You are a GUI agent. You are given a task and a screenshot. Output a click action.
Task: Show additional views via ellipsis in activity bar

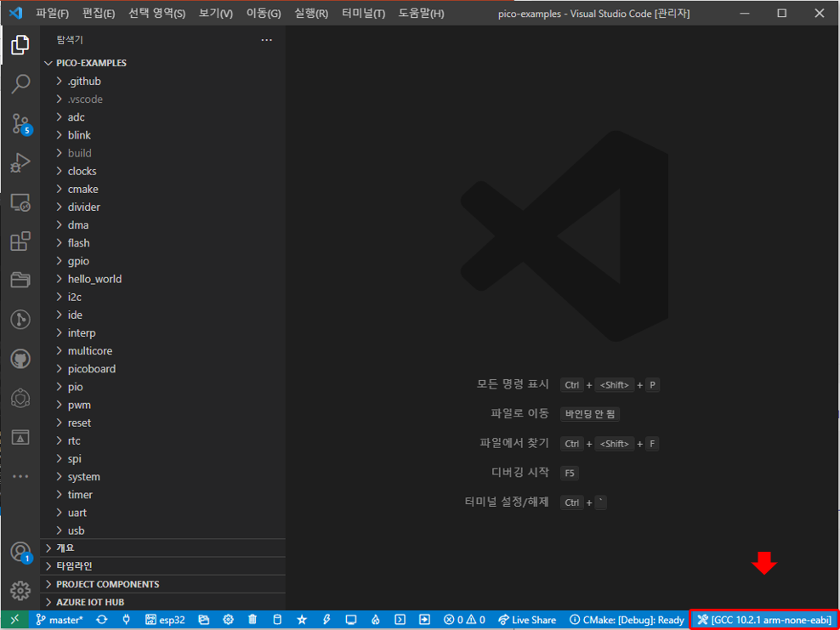[x=20, y=476]
